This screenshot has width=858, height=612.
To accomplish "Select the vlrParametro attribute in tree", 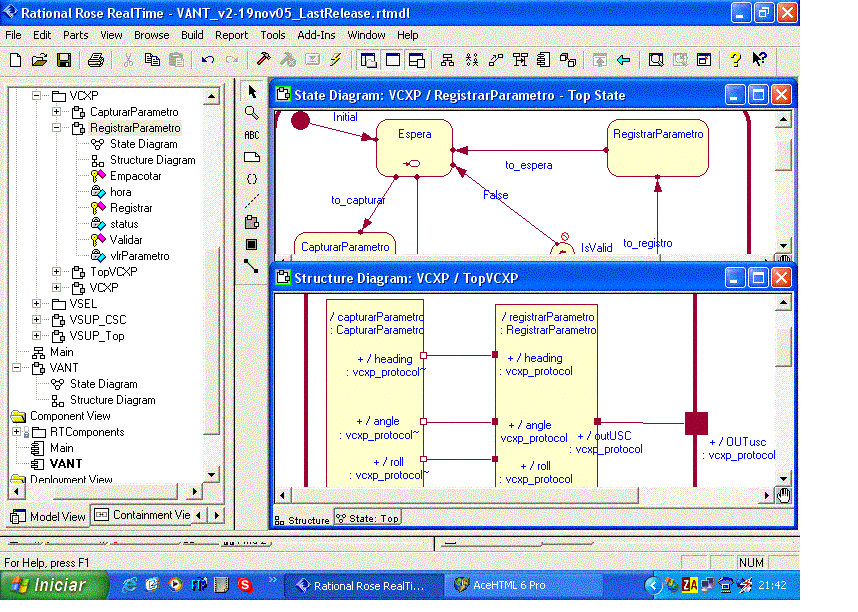I will (140, 256).
